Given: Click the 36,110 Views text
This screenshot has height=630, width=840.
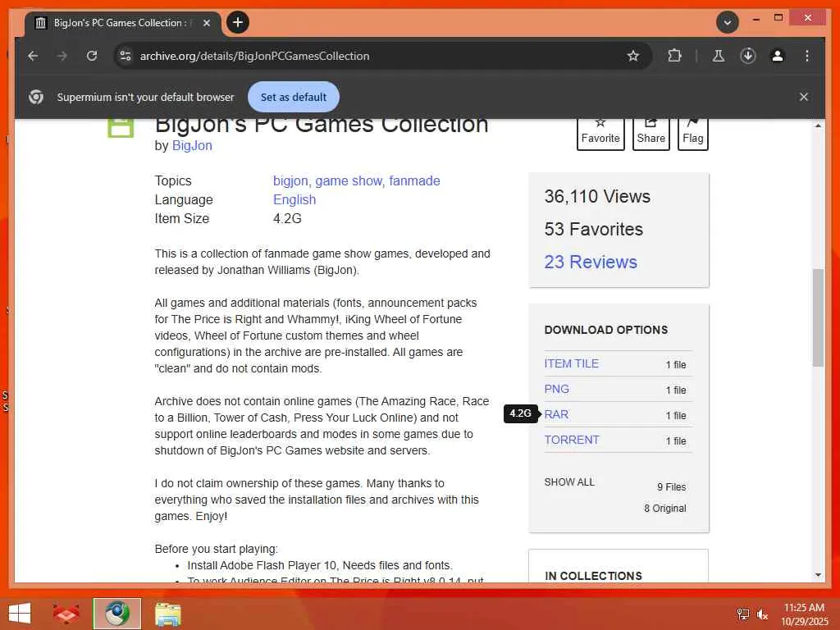Looking at the screenshot, I should coord(597,197).
